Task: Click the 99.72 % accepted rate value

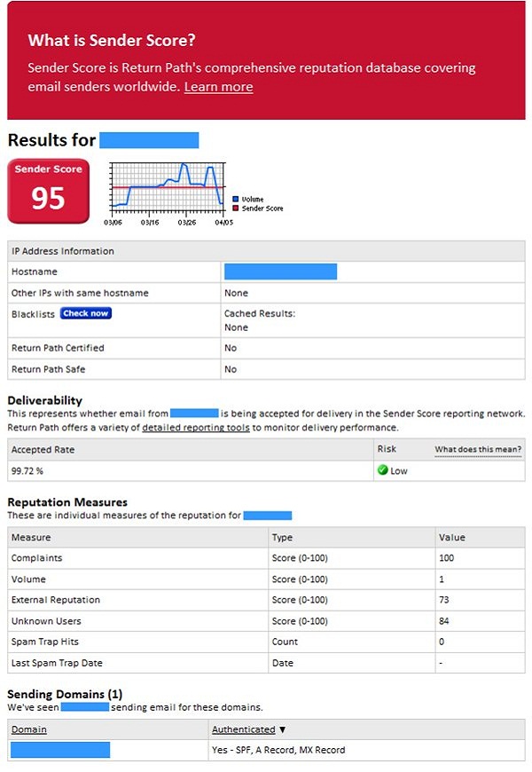Action: coord(27,470)
